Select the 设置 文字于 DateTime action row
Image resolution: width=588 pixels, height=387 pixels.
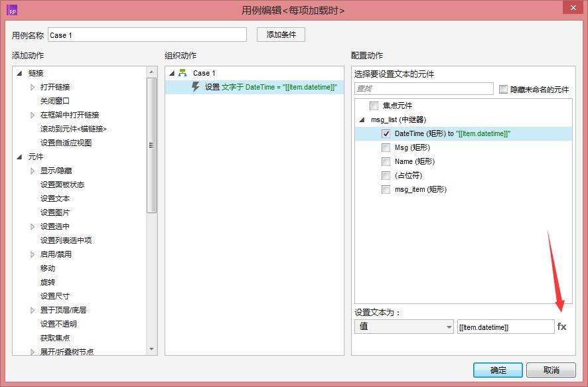[255, 87]
